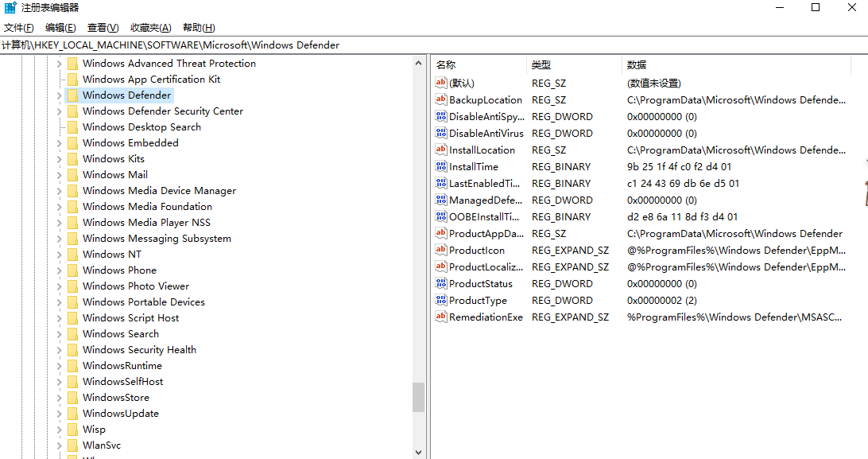This screenshot has height=459, width=868.
Task: Expand the WlanSvc node
Action: (x=60, y=445)
